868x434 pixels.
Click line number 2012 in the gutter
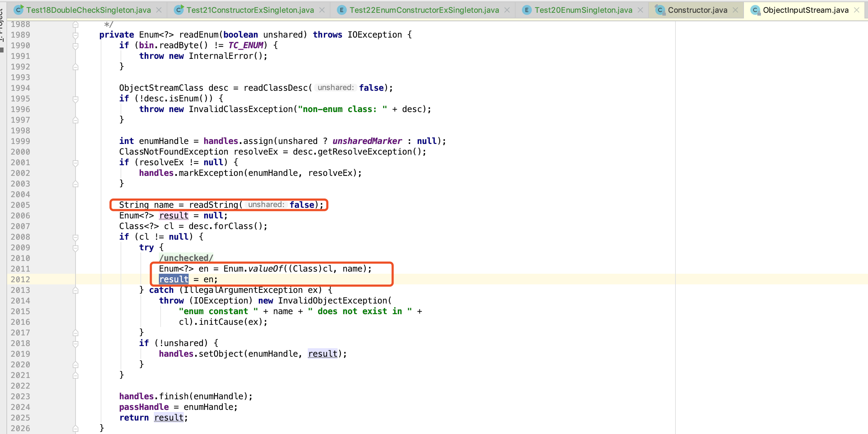click(x=20, y=279)
